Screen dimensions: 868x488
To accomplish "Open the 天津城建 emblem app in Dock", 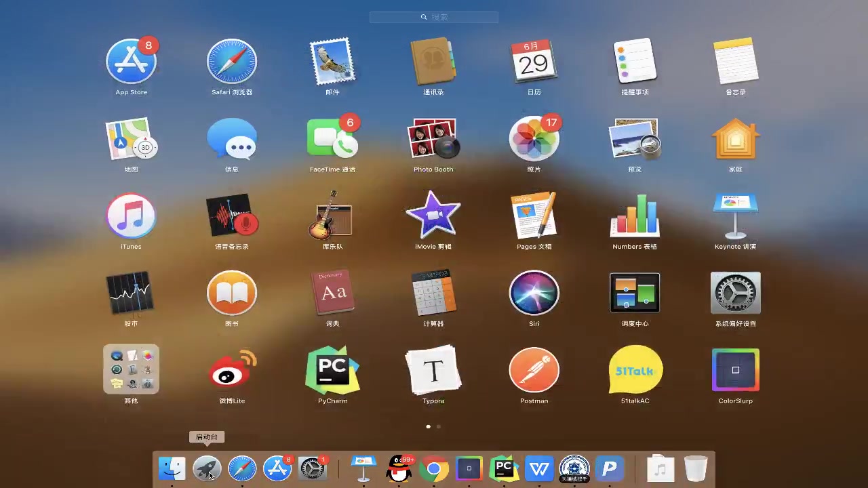I will [x=574, y=468].
